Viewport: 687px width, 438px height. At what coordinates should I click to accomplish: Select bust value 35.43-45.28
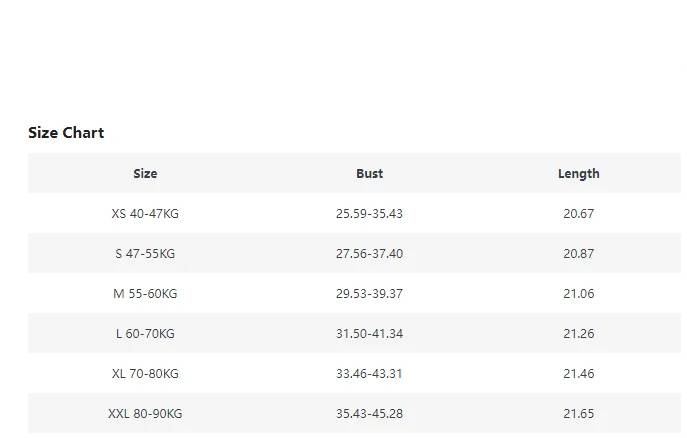369,413
